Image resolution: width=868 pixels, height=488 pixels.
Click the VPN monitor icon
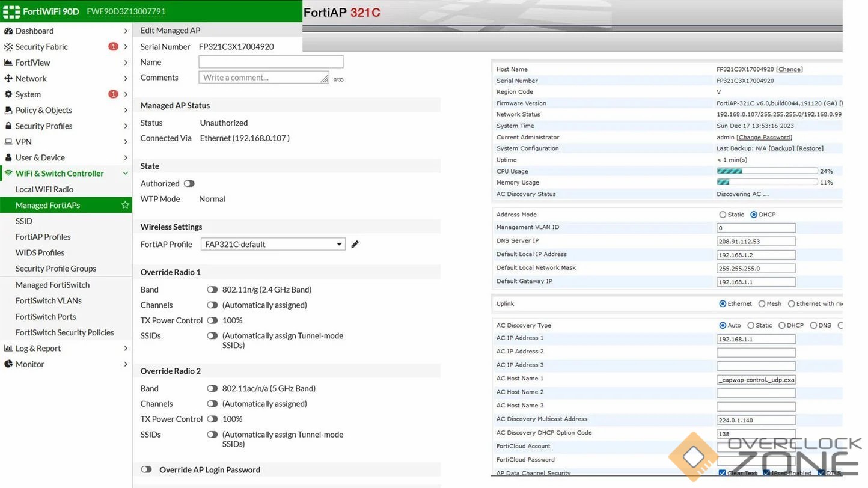point(8,142)
